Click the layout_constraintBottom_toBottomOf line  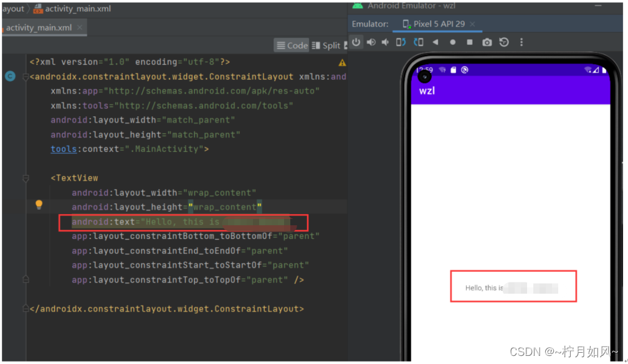196,236
